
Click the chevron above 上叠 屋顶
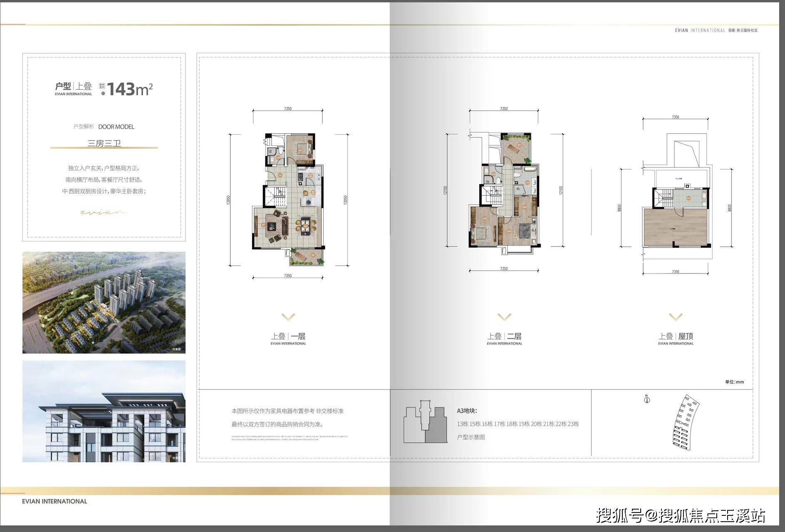(x=676, y=317)
